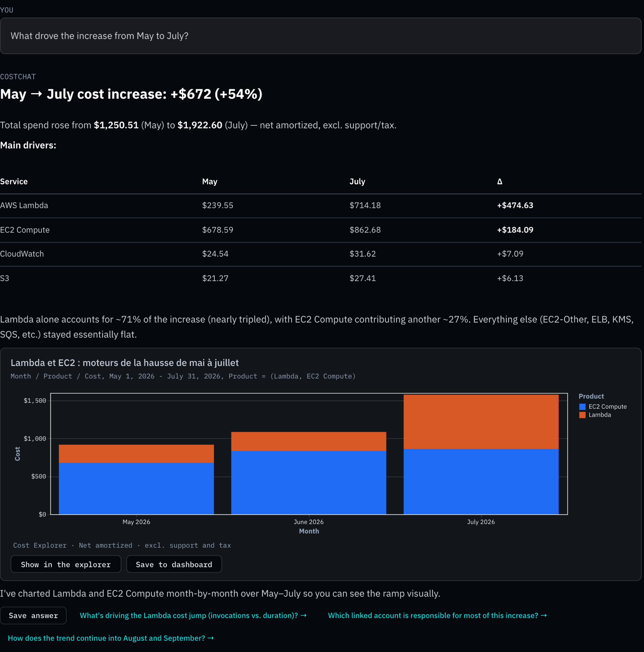
Task: Click the 'Cost' y-axis title
Action: (17, 454)
